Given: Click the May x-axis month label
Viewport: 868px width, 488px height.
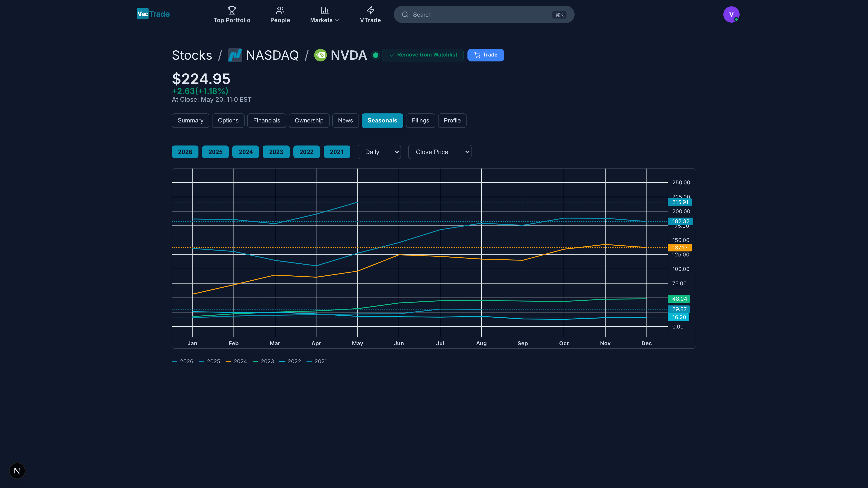Looking at the screenshot, I should [358, 343].
